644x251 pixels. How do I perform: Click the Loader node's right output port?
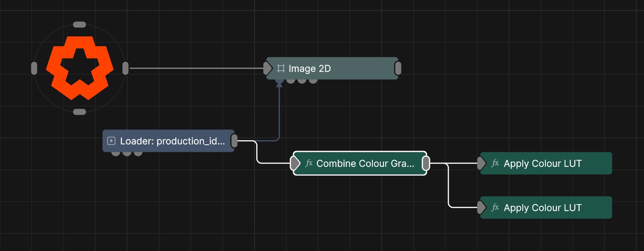(x=234, y=141)
